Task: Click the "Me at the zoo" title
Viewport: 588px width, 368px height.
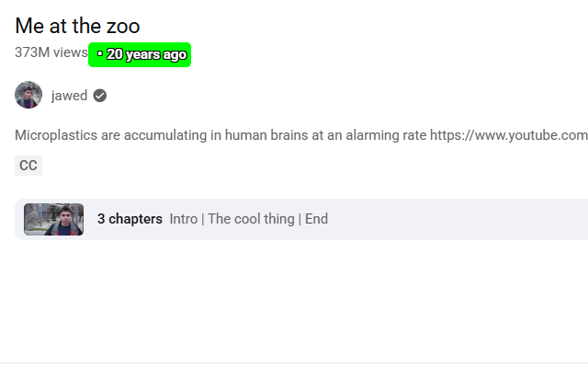Action: click(77, 26)
